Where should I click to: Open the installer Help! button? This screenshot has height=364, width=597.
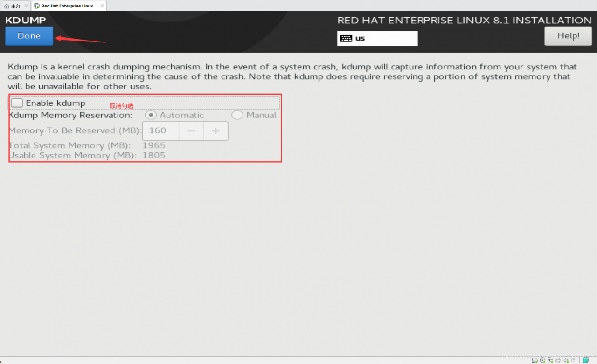(x=568, y=36)
